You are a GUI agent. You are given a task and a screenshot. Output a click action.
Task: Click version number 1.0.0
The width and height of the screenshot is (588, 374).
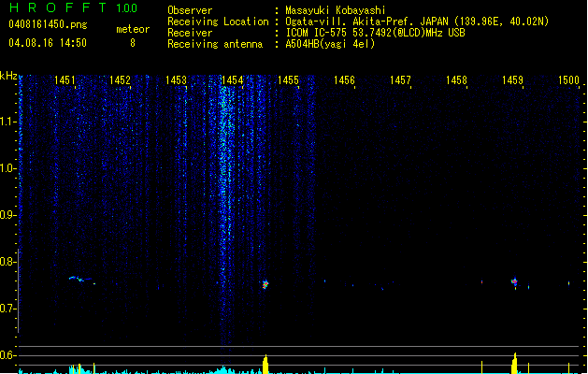tap(127, 8)
